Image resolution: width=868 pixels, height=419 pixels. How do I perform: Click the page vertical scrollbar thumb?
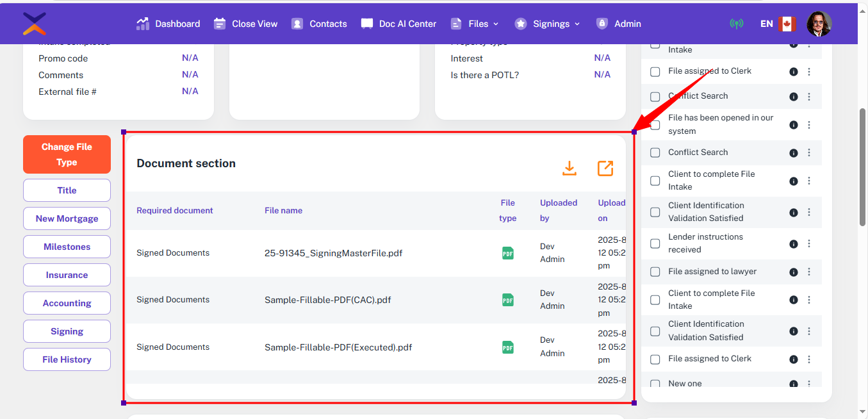(x=862, y=167)
